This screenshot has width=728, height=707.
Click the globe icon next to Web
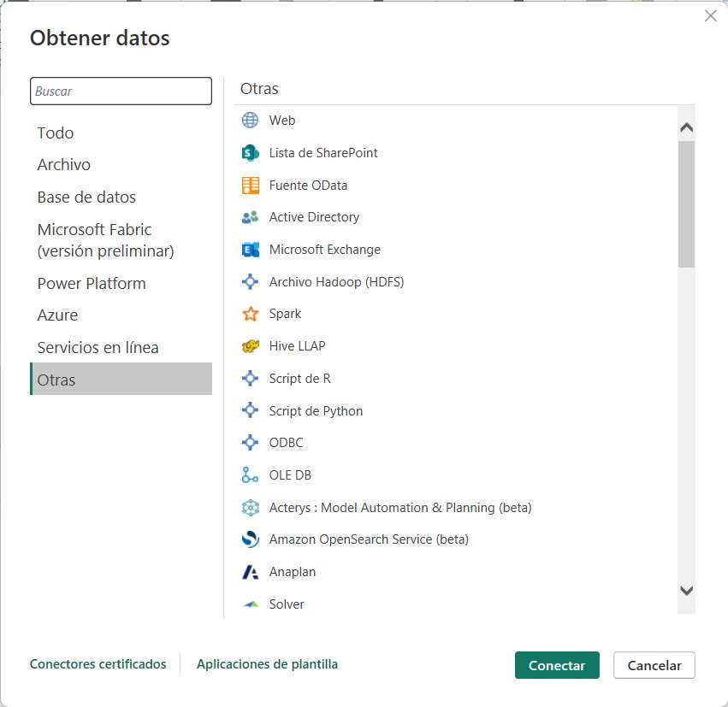coord(250,121)
